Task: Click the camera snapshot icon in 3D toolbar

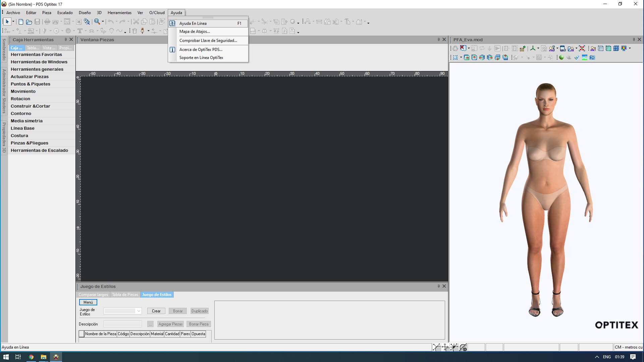Action: coord(592,58)
